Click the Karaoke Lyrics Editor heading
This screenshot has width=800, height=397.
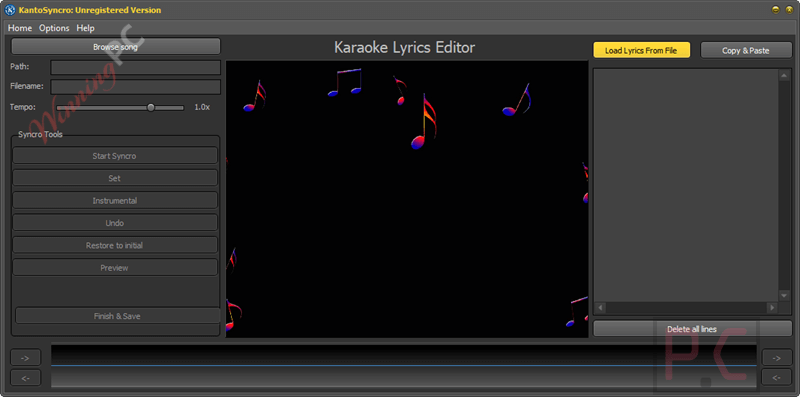(405, 47)
